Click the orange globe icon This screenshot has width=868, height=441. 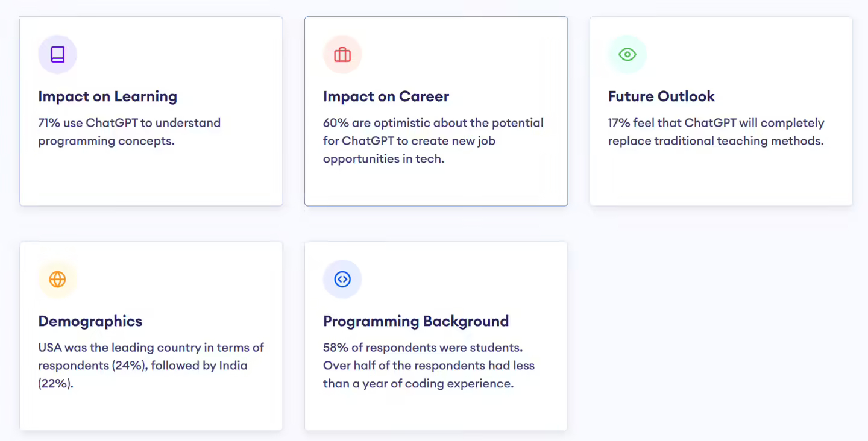[x=57, y=279]
